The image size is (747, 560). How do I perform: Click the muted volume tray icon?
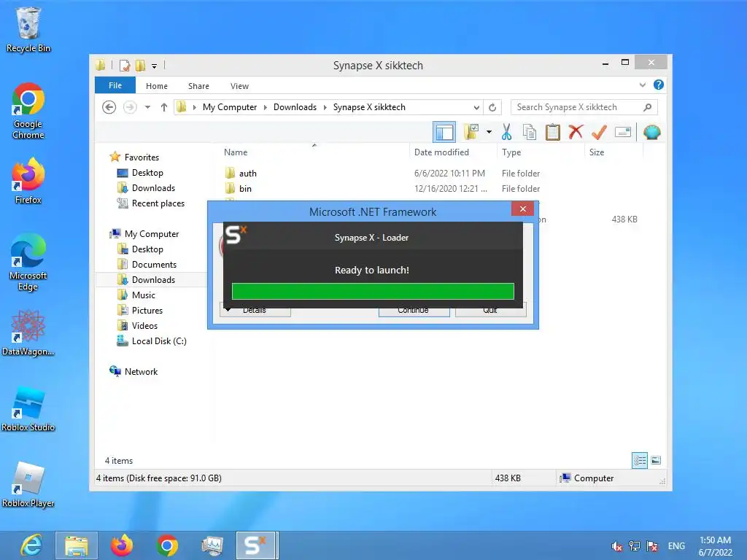click(x=616, y=546)
